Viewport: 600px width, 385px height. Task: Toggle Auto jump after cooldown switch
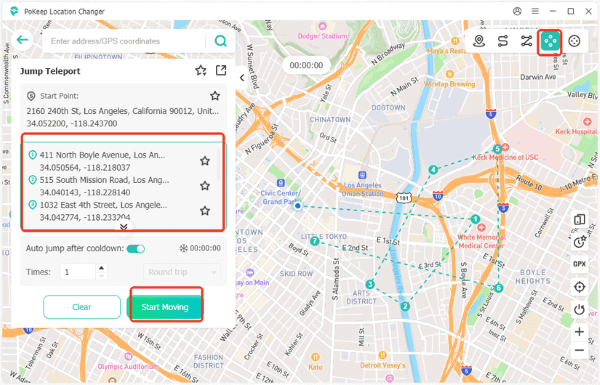click(x=136, y=249)
